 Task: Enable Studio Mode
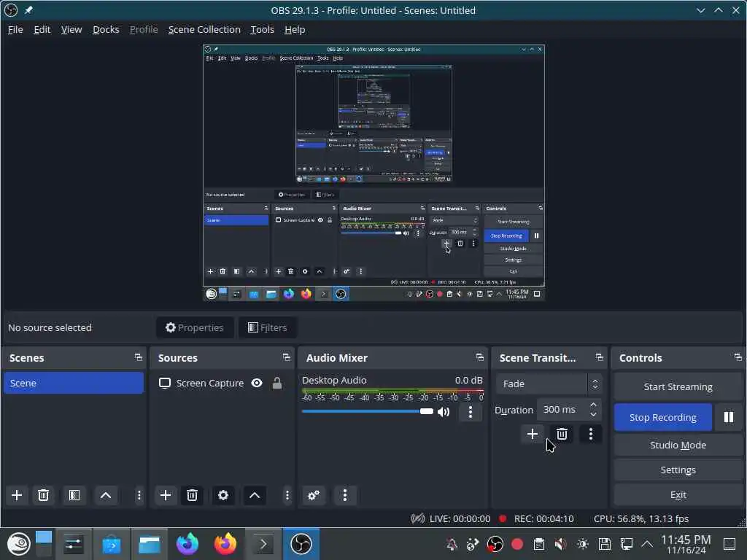click(x=678, y=445)
